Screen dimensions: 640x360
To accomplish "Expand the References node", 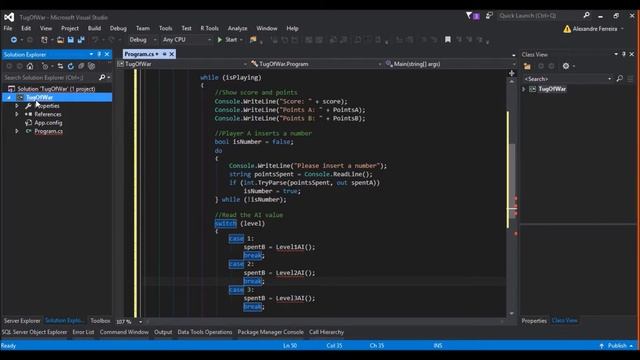I will pos(17,114).
